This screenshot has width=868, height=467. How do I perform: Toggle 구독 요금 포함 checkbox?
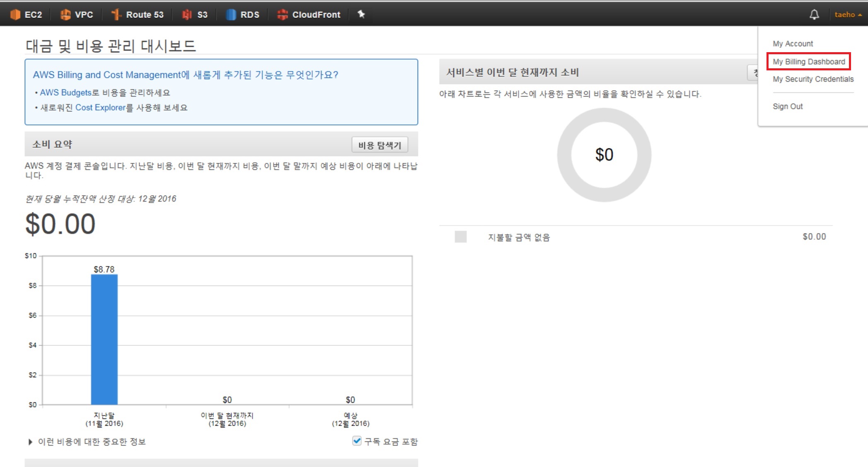click(357, 441)
